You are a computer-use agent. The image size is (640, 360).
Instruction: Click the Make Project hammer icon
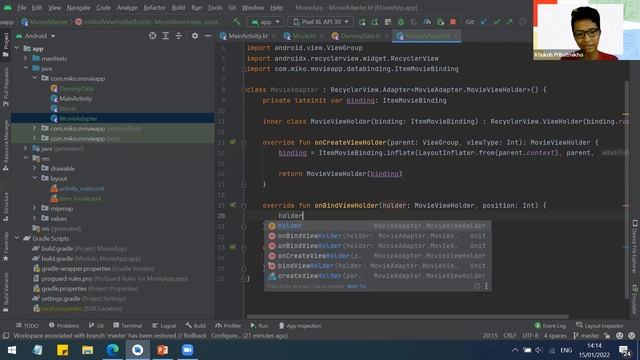point(237,22)
